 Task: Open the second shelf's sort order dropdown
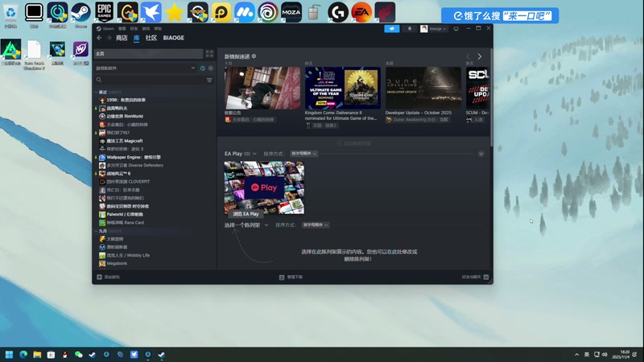(x=316, y=225)
